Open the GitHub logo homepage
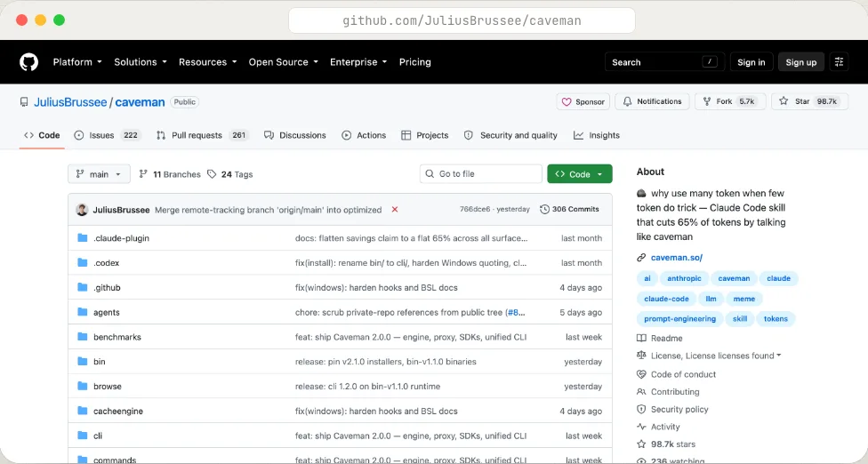Image resolution: width=868 pixels, height=464 pixels. click(x=28, y=62)
